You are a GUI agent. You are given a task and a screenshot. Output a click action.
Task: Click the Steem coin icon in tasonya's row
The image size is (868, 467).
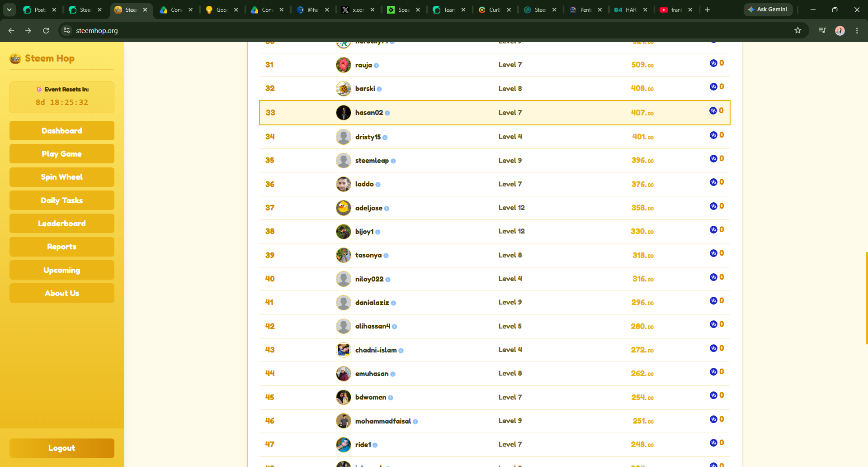[x=713, y=253]
